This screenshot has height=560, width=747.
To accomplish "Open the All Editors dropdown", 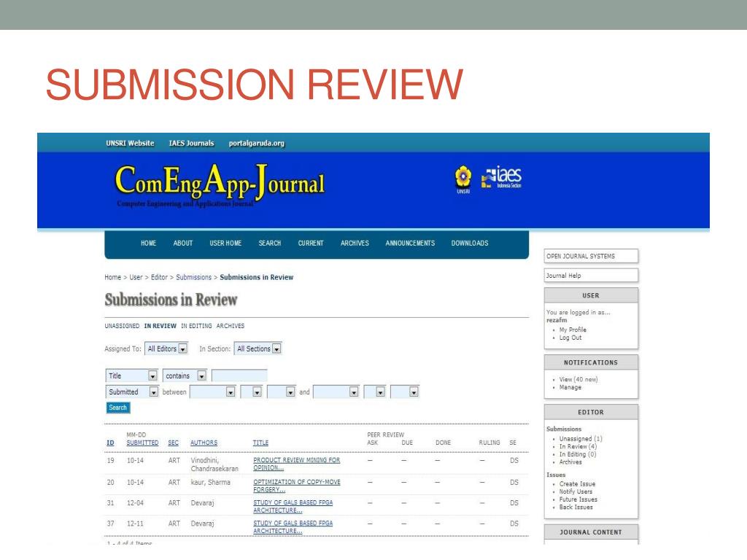I will pos(166,349).
